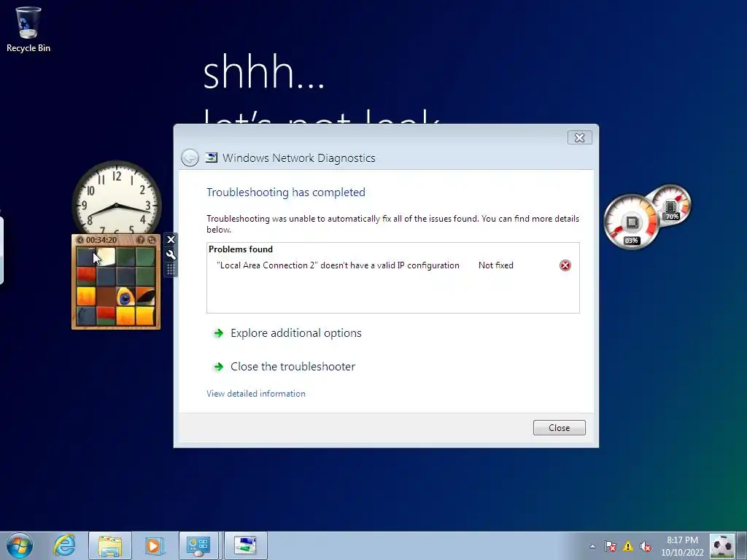
Task: Switch to the Network Diagnostics taskbar button
Action: click(245, 545)
